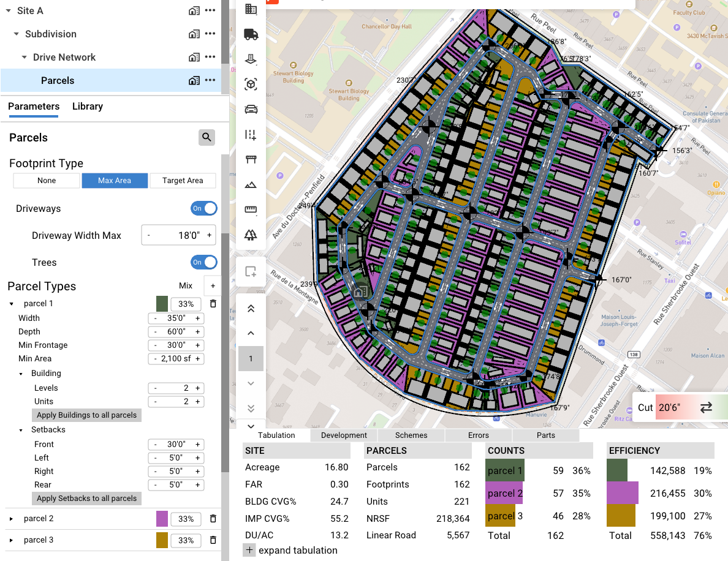Jump to bottom level double chevron down
Image resolution: width=728 pixels, height=561 pixels.
coord(251,409)
